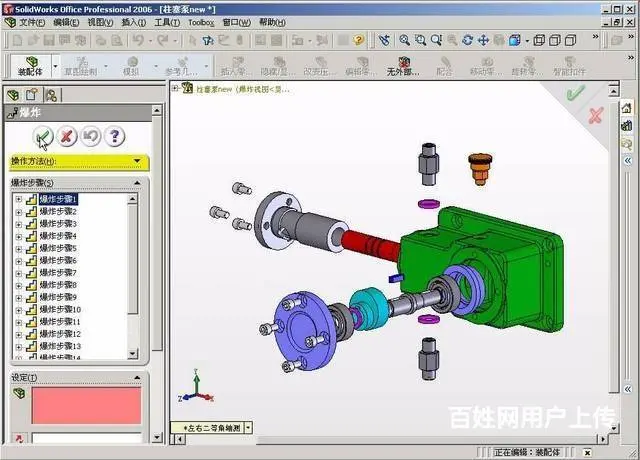Accept with the green check in viewport corner
640x460 pixels.
tap(575, 93)
